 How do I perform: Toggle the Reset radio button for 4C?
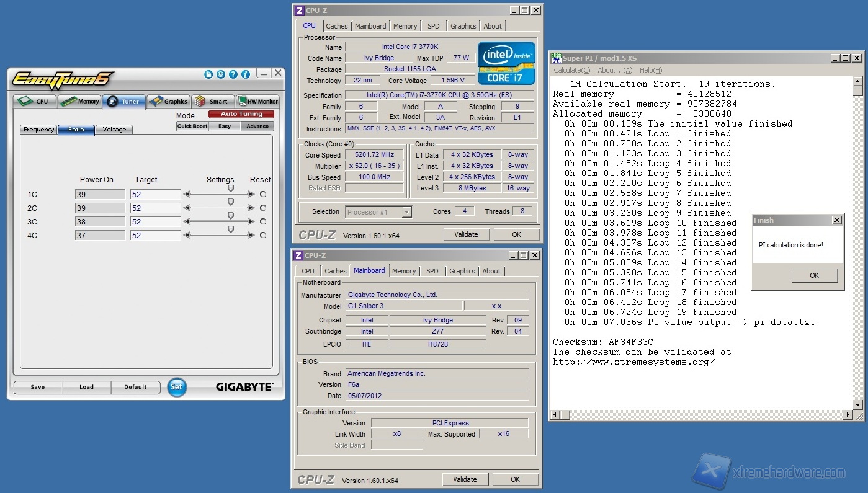pyautogui.click(x=263, y=235)
